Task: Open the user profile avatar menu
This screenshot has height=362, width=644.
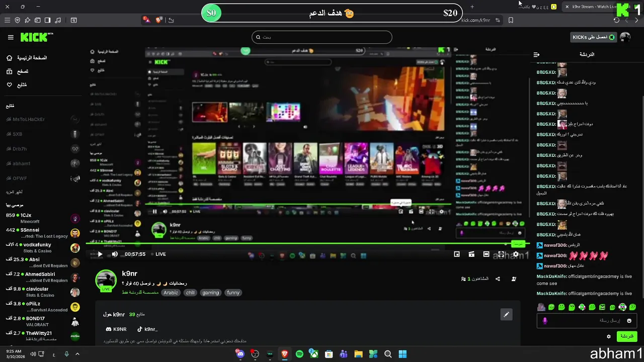Action: tap(625, 37)
